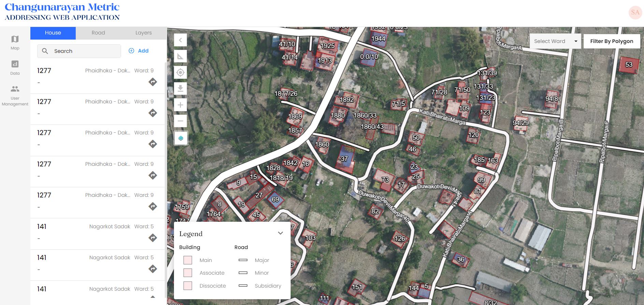Collapse the Legend panel
The width and height of the screenshot is (644, 305).
coord(280,233)
